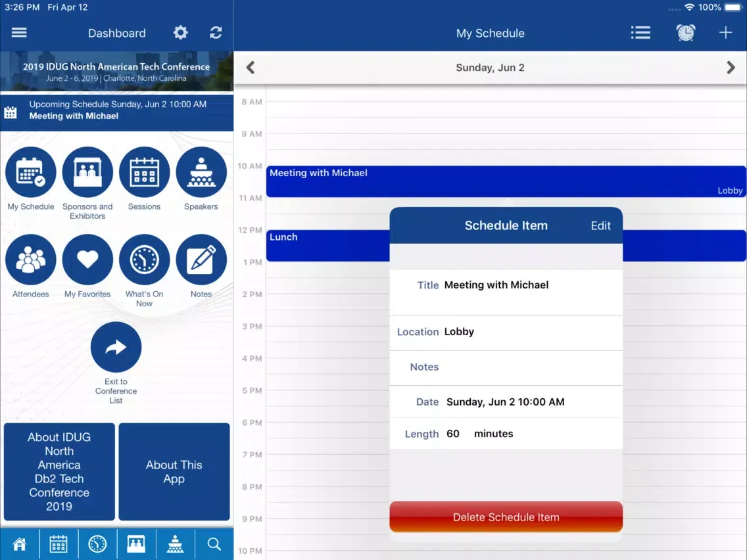Screen dimensions: 747x560
Task: Tap the exhibitor booth icon in bottom bar
Action: [136, 544]
